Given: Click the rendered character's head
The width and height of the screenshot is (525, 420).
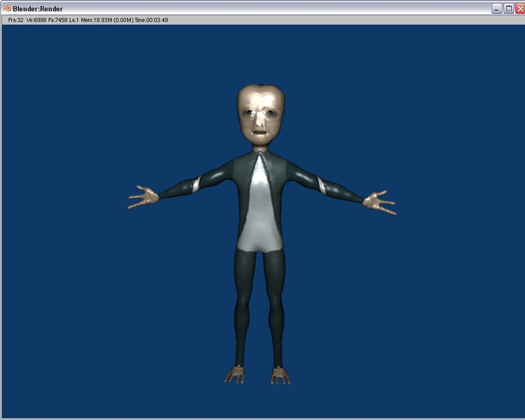Looking at the screenshot, I should click(x=261, y=115).
